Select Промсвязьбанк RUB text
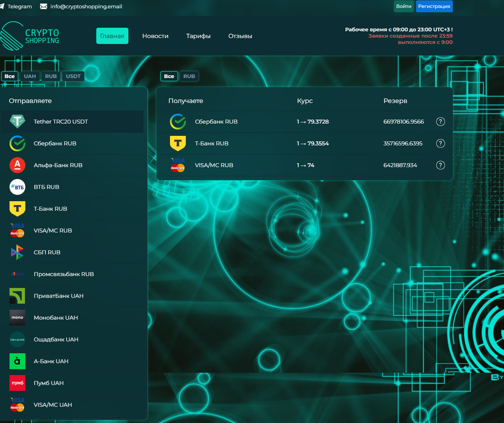This screenshot has height=423, width=504. point(64,274)
